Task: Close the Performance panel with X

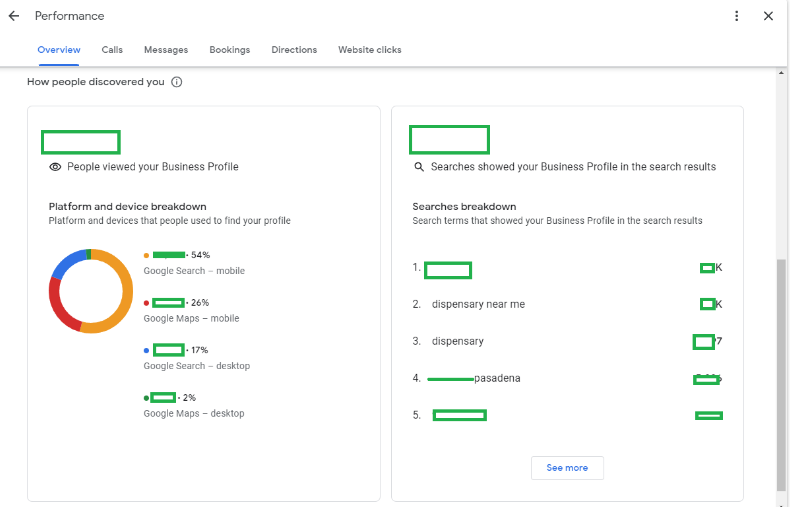Action: (768, 16)
